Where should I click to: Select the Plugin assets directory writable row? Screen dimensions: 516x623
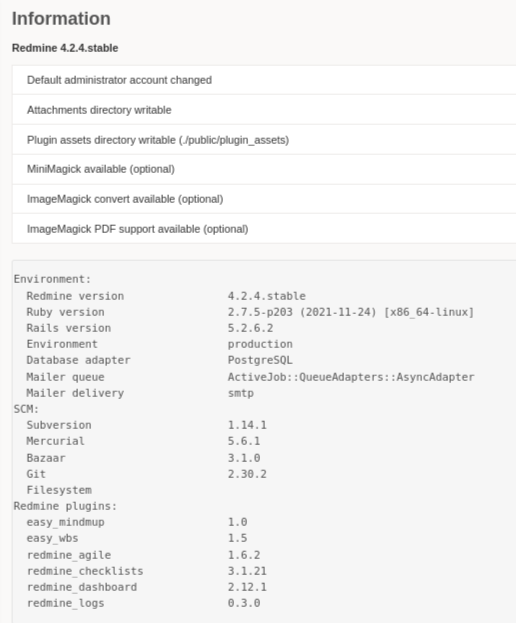click(x=264, y=140)
